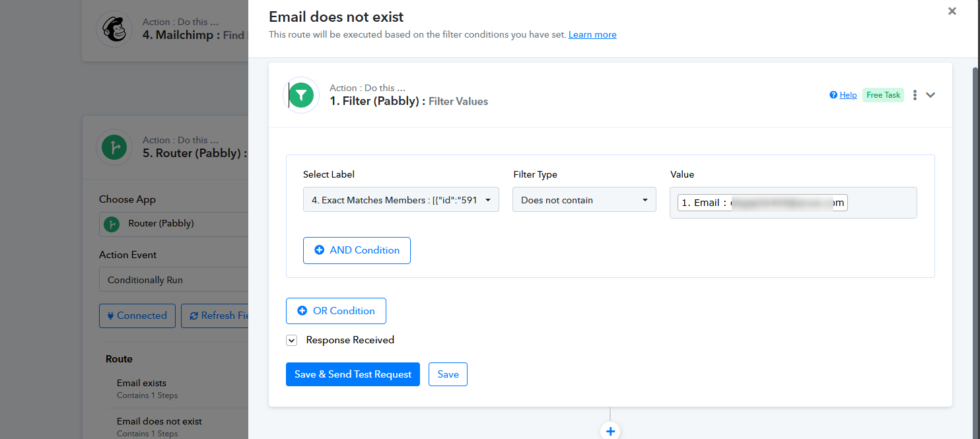Click the Mailchimp monkey icon in step 4
Screen dimensions: 980x439
(114, 29)
